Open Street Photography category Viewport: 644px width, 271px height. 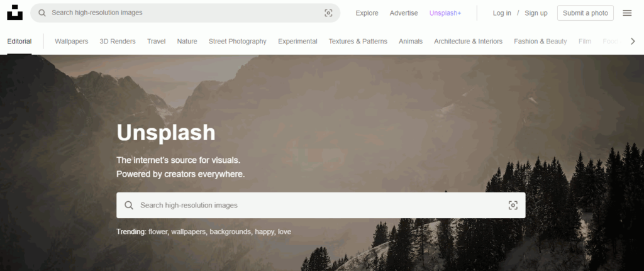[237, 41]
